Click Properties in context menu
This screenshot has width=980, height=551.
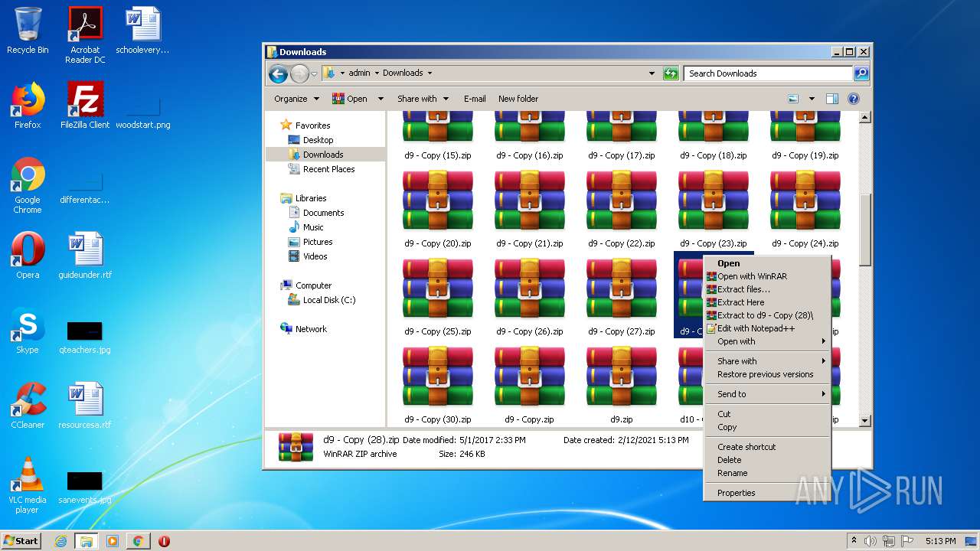767,493
